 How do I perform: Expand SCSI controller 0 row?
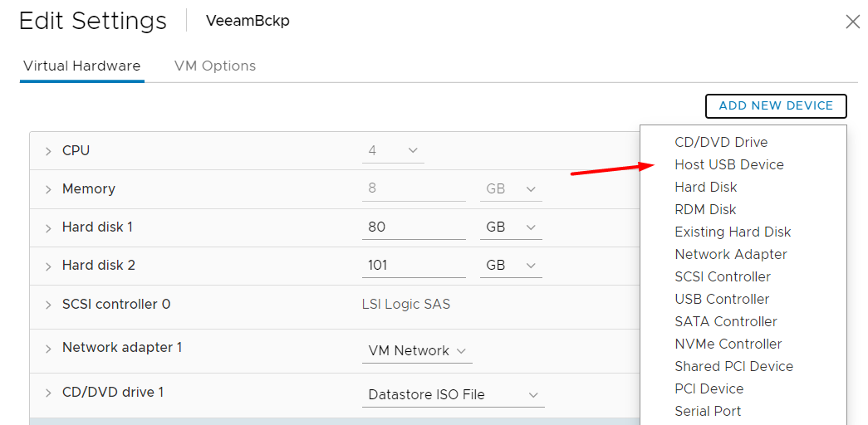pos(48,305)
